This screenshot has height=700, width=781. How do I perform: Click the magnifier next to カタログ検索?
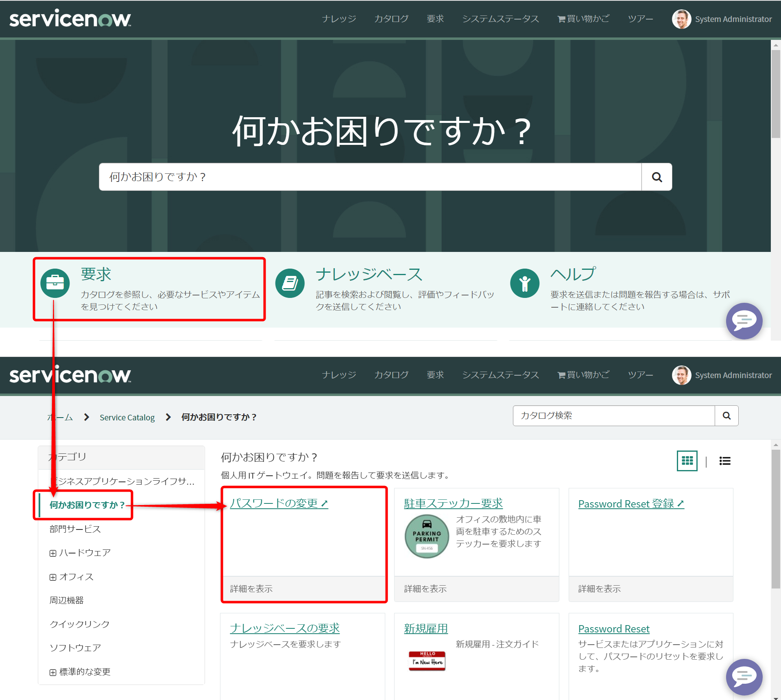(726, 416)
